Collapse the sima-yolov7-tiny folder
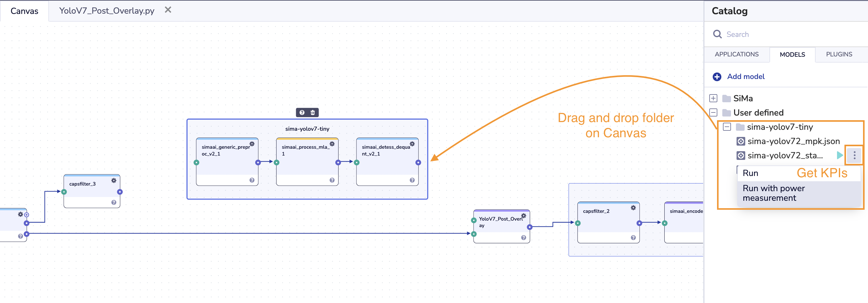This screenshot has width=868, height=303. (x=727, y=127)
